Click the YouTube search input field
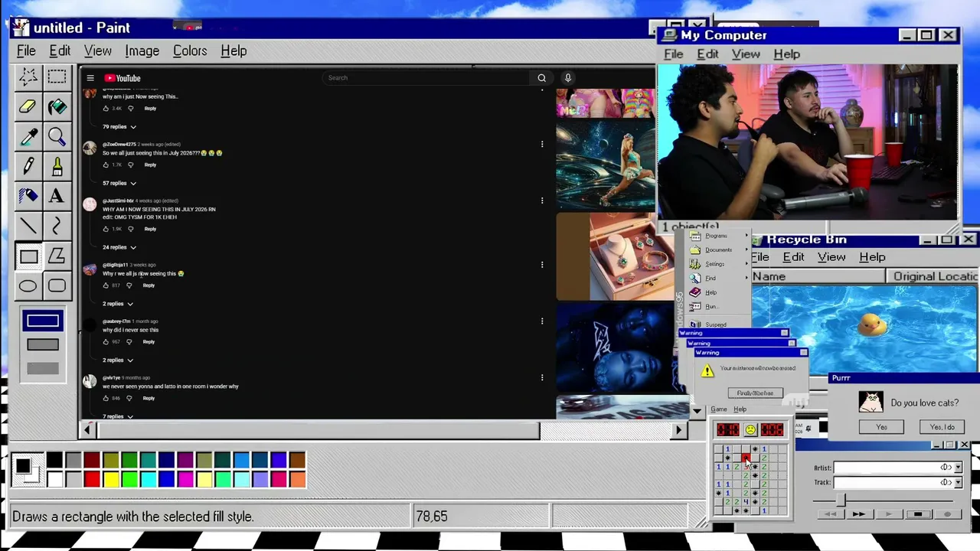The height and width of the screenshot is (551, 980). coord(426,78)
